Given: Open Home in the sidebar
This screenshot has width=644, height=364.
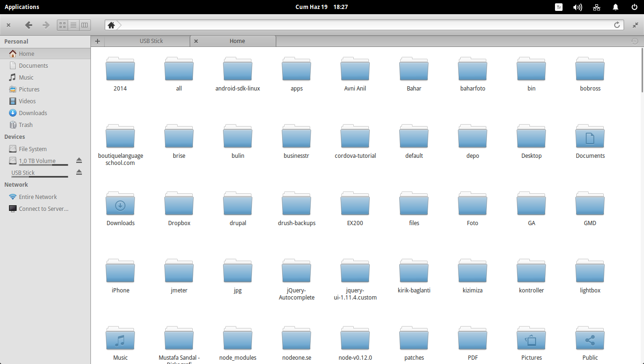Looking at the screenshot, I should click(x=45, y=54).
